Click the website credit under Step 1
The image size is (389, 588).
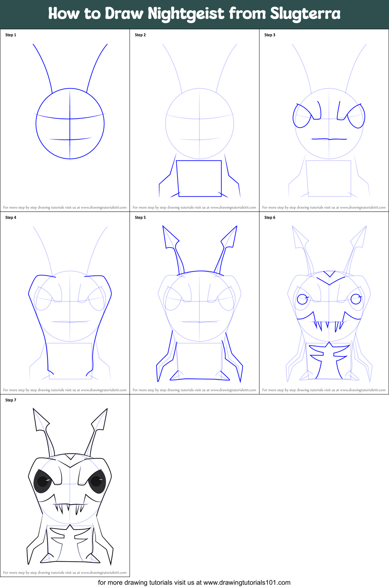[x=65, y=207]
